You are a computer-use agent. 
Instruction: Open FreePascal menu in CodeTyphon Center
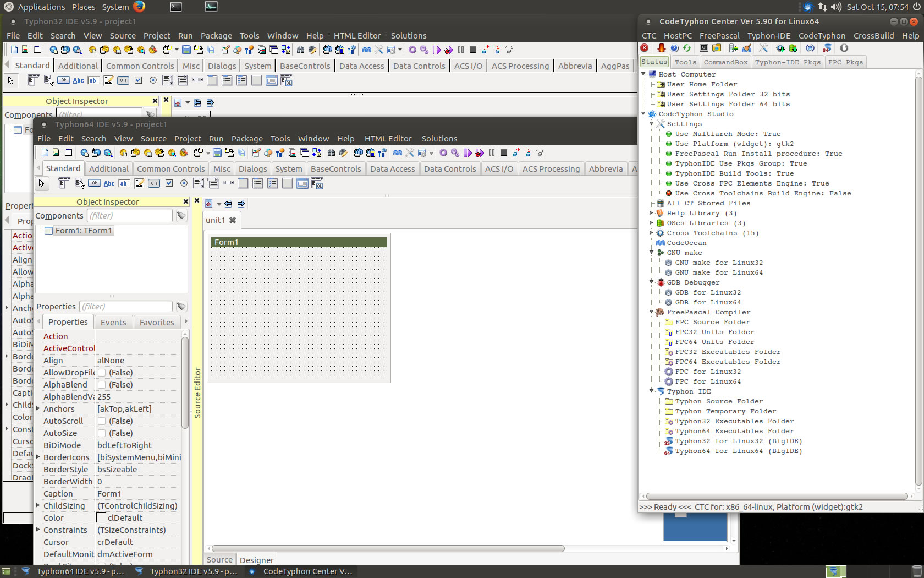[719, 36]
